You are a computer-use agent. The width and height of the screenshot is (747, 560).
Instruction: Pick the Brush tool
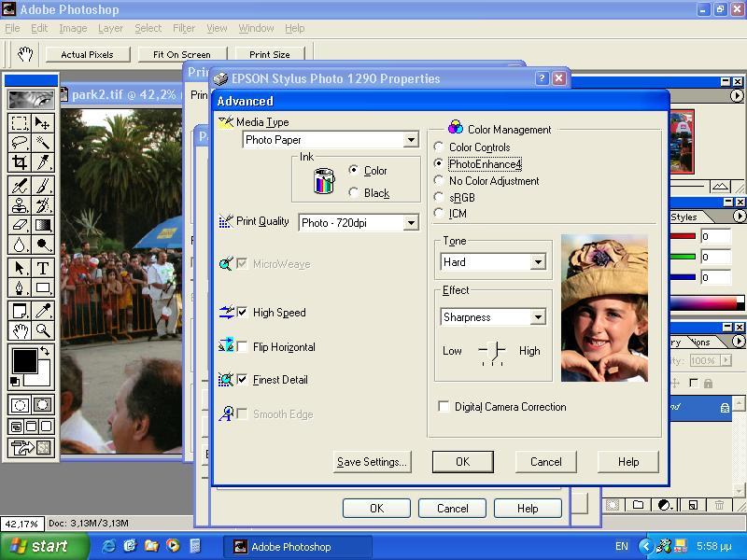pyautogui.click(x=42, y=186)
